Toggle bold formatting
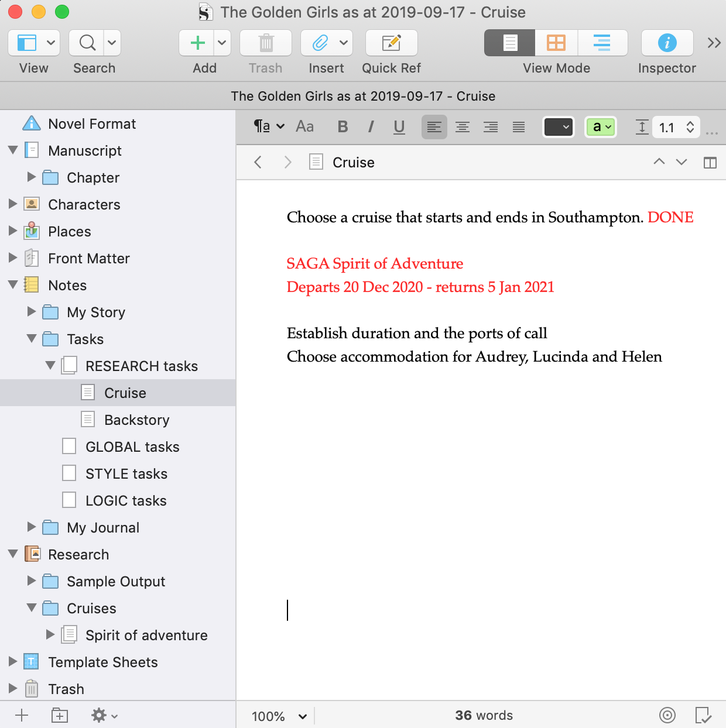 pyautogui.click(x=343, y=126)
